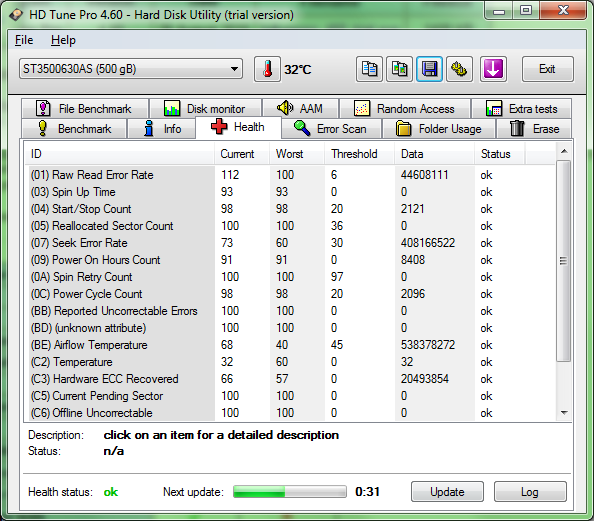Viewport: 594px width, 521px height.
Task: Select the Power On Hours Count row
Action: [290, 260]
